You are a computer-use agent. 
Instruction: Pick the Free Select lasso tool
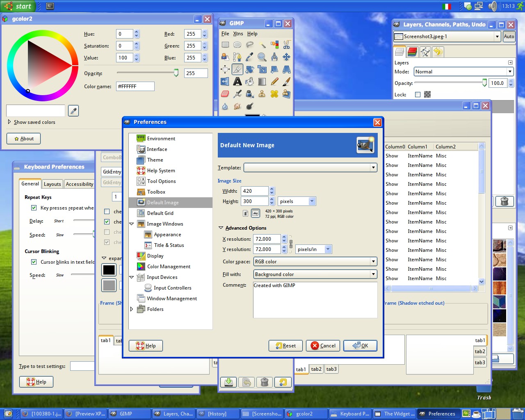click(x=250, y=45)
